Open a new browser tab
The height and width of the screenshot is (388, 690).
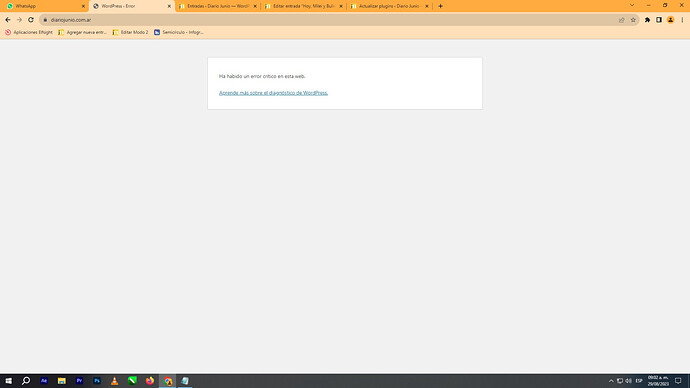coord(440,6)
